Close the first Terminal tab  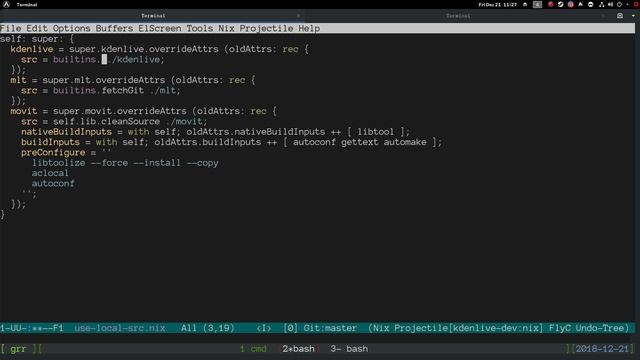pos(298,16)
